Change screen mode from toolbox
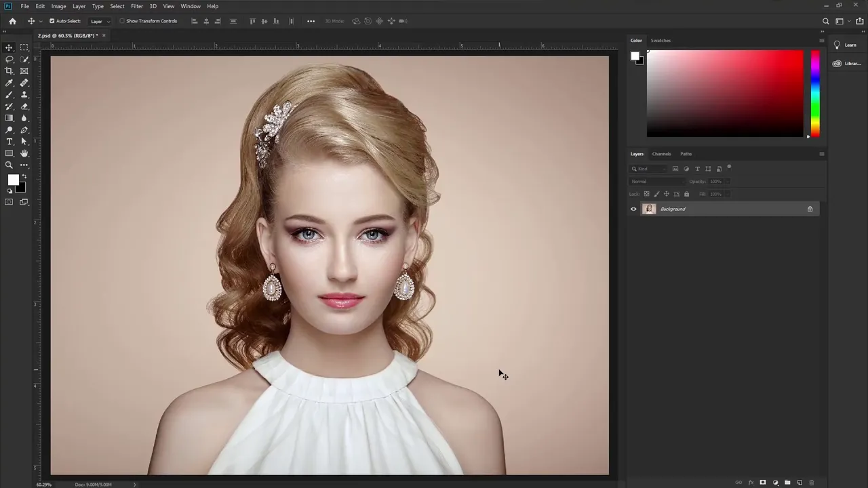The image size is (868, 488). pos(24,202)
